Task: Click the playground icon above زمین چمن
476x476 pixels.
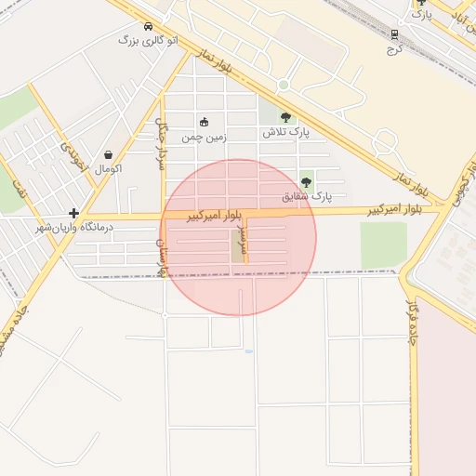Action: coord(204,122)
